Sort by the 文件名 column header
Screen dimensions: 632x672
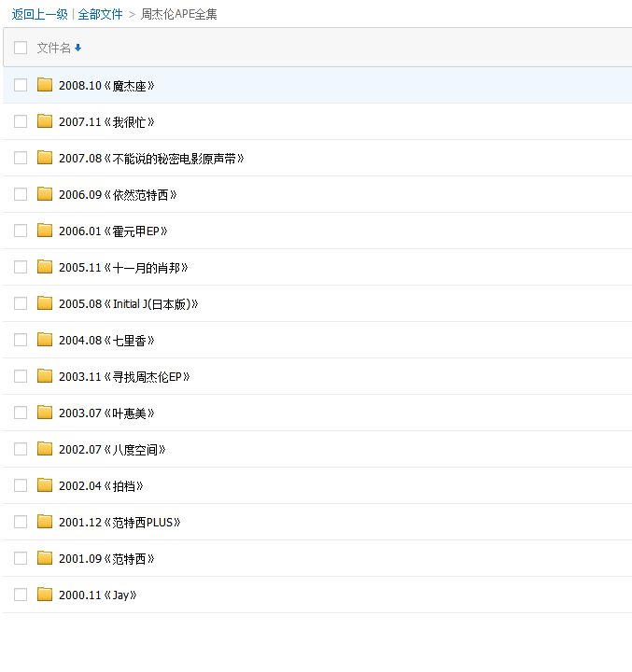tap(53, 48)
